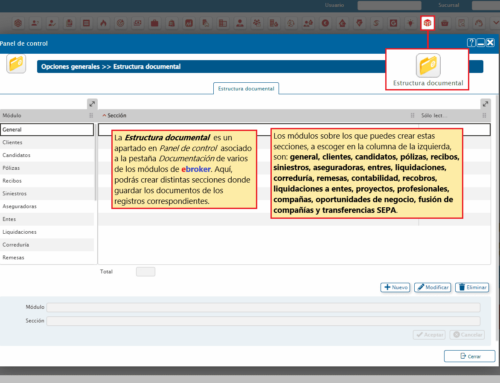Select Pólizas in the module list
This screenshot has height=383, width=500.
(47, 168)
